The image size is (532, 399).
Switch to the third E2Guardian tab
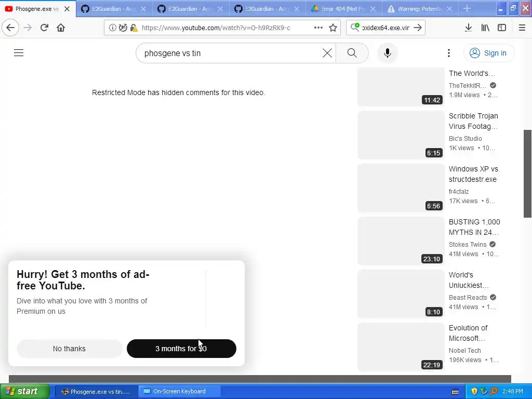pyautogui.click(x=267, y=9)
